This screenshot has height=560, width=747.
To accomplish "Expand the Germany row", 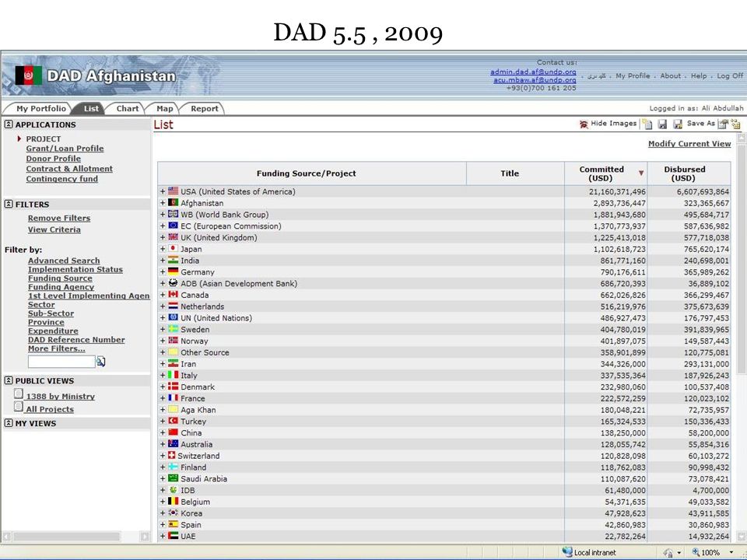I will coord(163,272).
